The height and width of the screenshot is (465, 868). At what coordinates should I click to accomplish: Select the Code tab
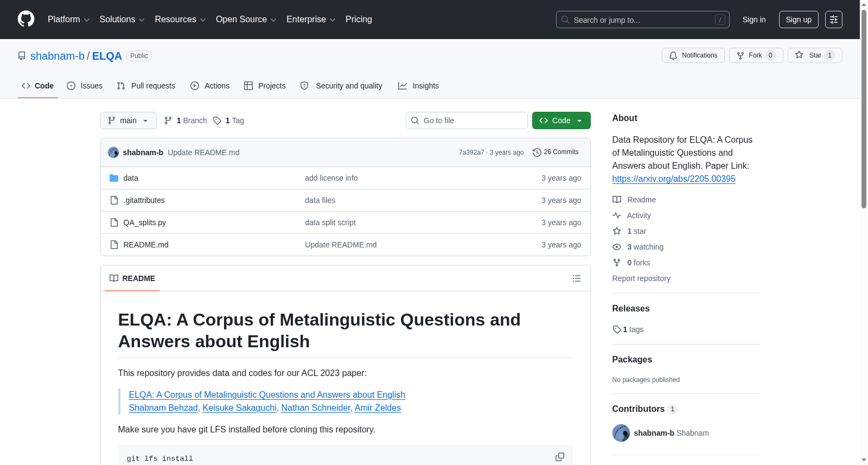pos(38,86)
